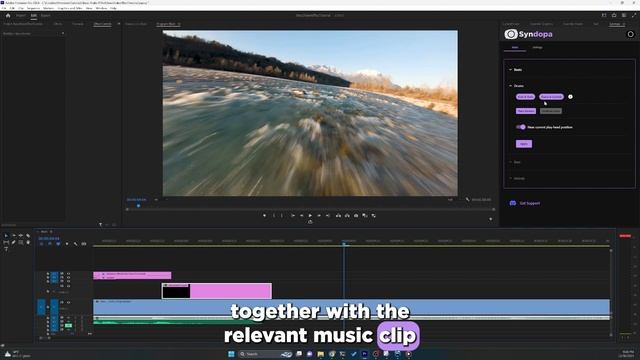Click the maximize-frame icon at header right

point(634,16)
